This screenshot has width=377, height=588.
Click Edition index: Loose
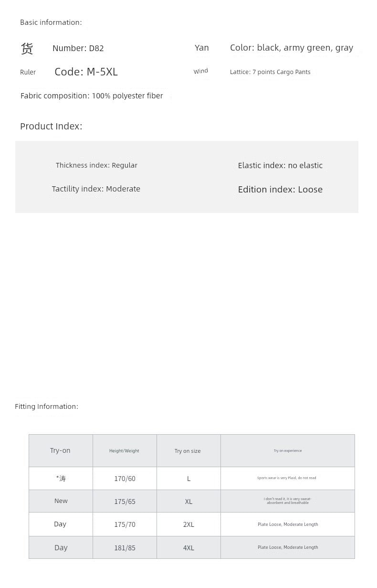click(280, 190)
